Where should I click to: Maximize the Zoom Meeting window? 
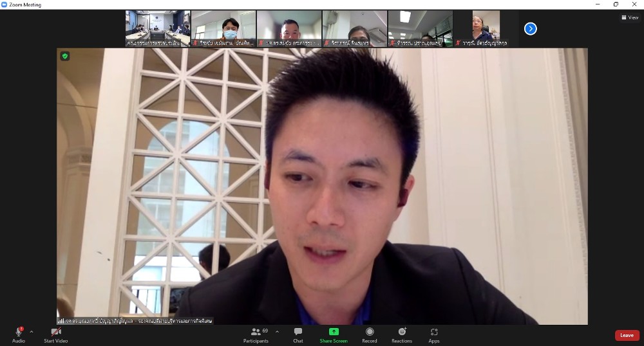pos(616,5)
